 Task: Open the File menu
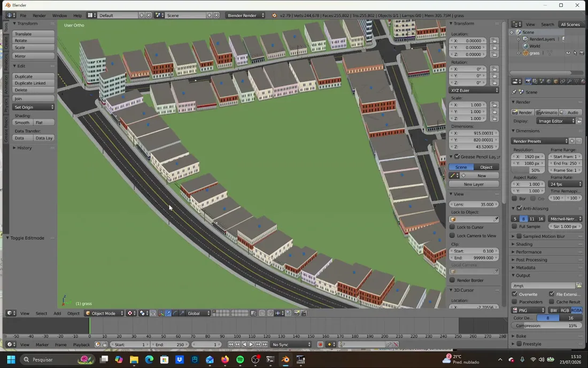23,16
